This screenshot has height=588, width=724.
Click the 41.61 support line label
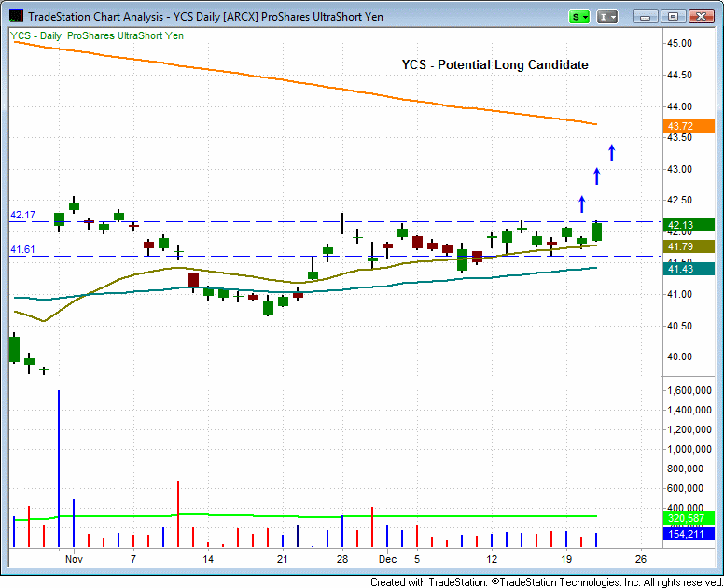(22, 249)
